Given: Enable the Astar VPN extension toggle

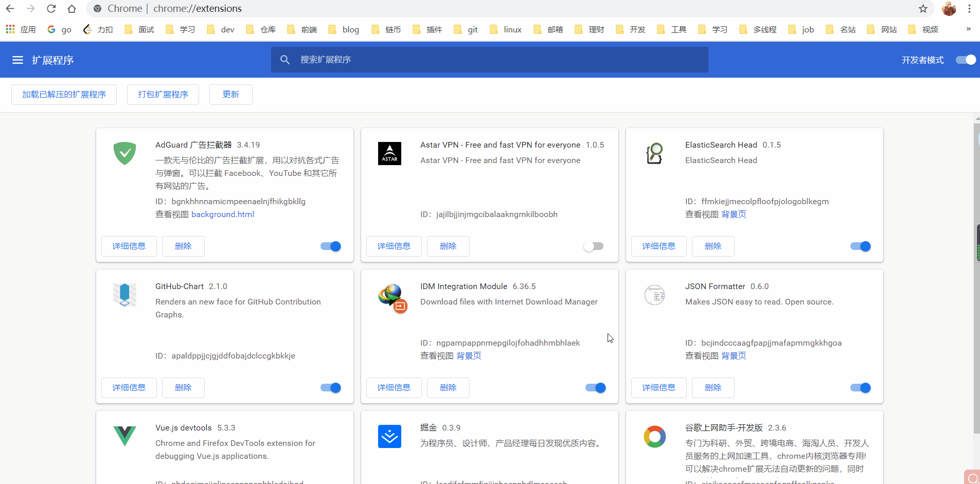Looking at the screenshot, I should tap(594, 246).
